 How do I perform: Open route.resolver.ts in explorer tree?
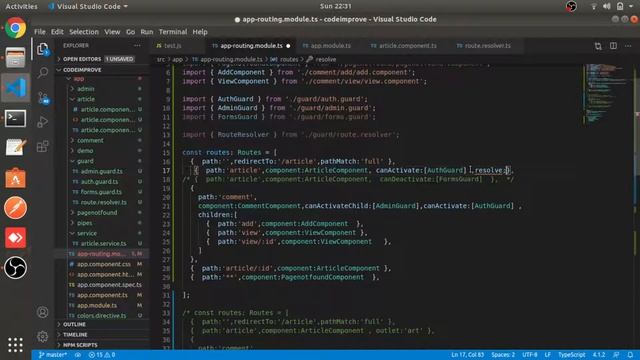(x=103, y=202)
